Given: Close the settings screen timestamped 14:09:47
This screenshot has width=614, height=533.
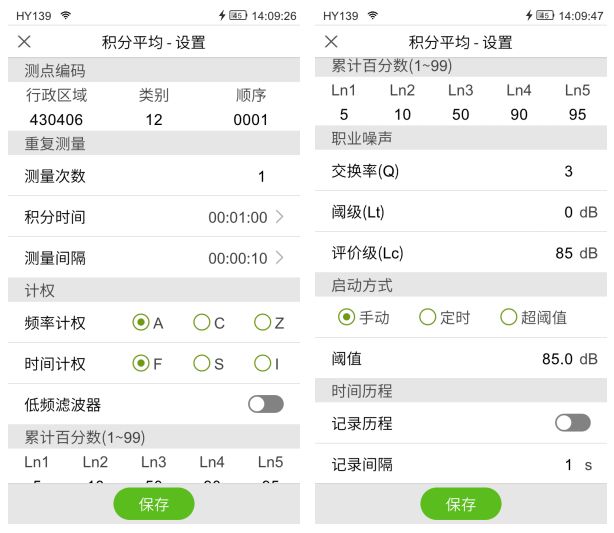Looking at the screenshot, I should pos(332,42).
